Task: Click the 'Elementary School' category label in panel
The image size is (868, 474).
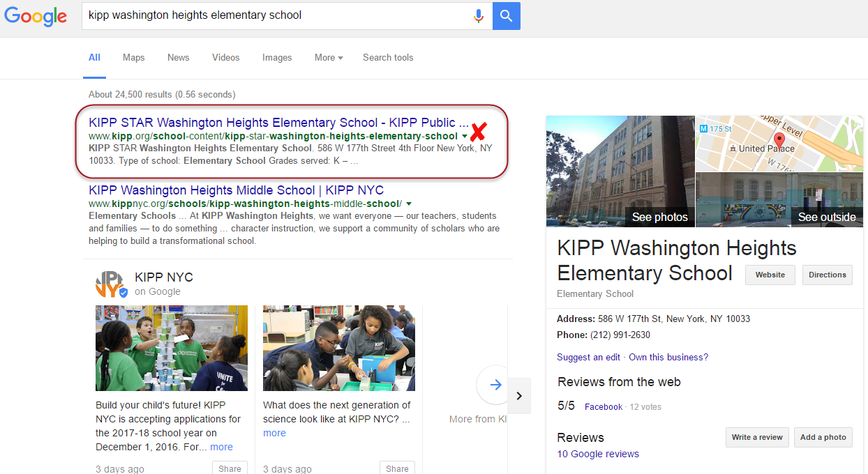Action: 595,293
